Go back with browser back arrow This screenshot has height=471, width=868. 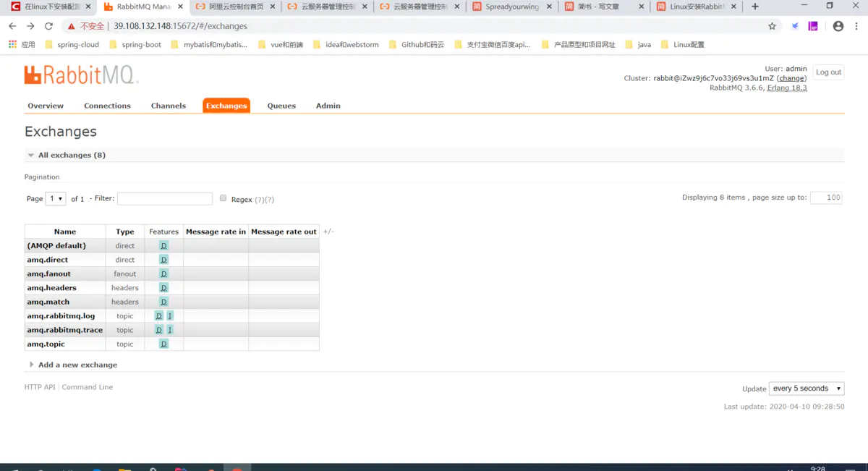pos(12,26)
